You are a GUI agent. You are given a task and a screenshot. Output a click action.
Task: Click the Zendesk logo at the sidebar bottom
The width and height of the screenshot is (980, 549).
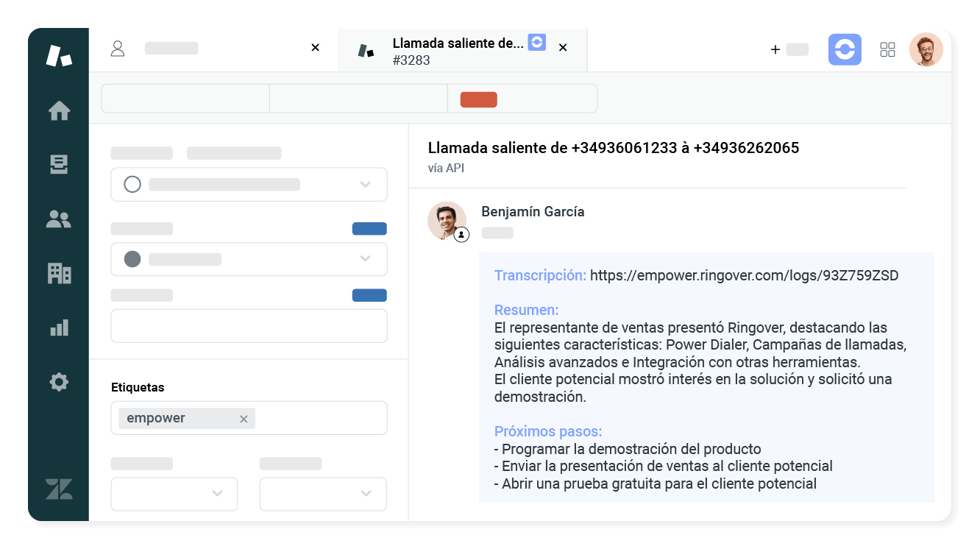pos(59,488)
